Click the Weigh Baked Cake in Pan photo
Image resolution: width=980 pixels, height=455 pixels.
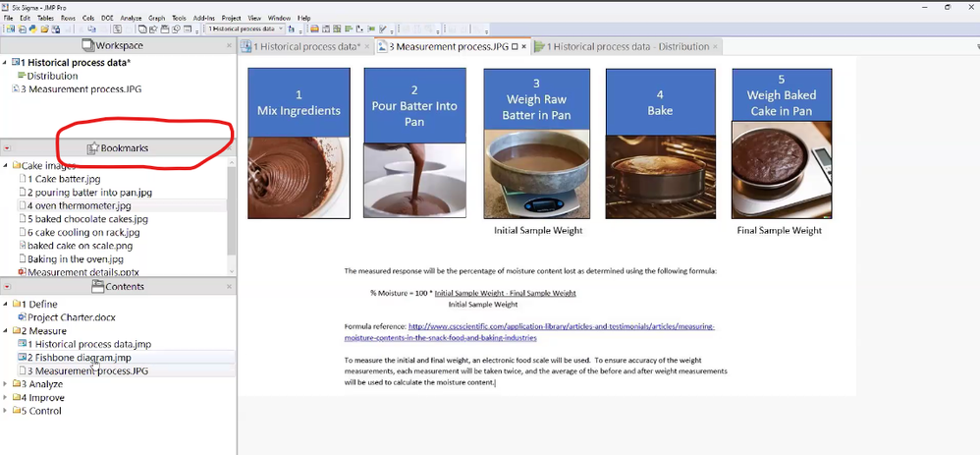point(782,170)
